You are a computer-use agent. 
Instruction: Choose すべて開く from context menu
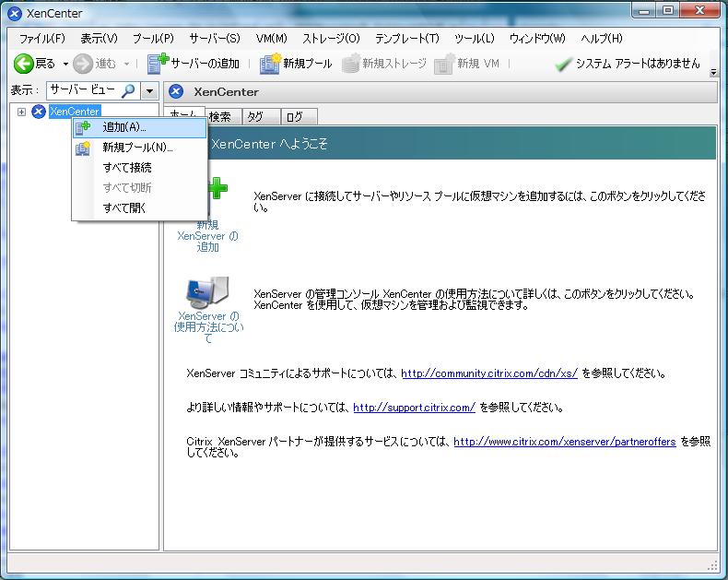tap(140, 208)
